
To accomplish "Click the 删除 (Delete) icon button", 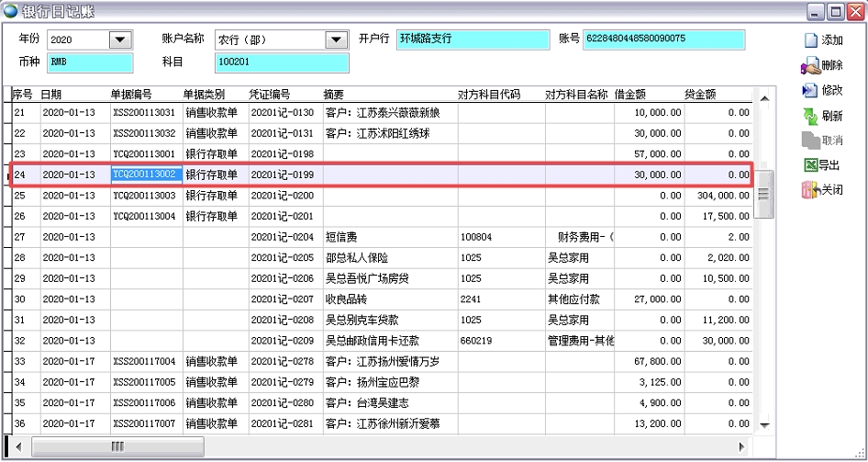I will pos(810,65).
